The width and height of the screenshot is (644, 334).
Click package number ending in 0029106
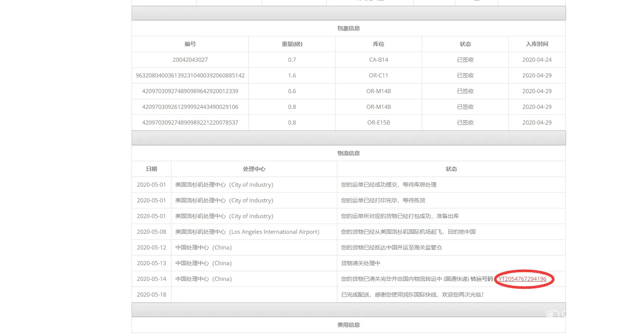point(190,107)
